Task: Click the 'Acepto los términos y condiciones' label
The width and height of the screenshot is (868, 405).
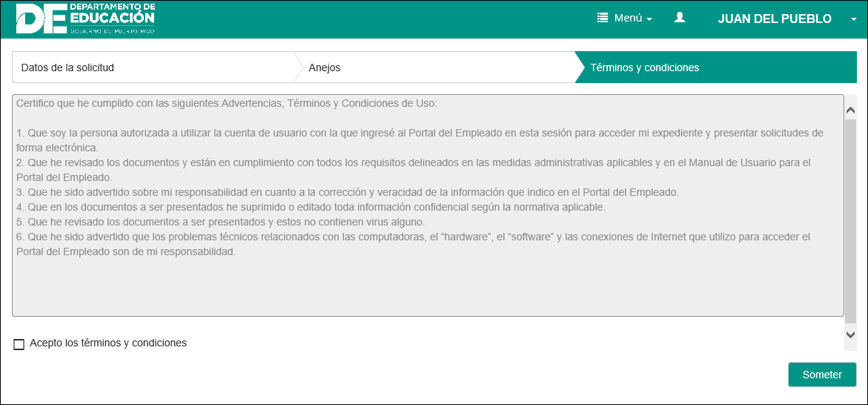Action: coord(108,343)
